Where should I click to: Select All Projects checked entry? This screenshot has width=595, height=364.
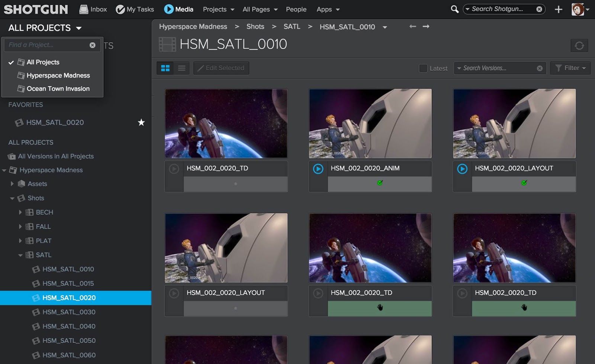click(x=43, y=62)
